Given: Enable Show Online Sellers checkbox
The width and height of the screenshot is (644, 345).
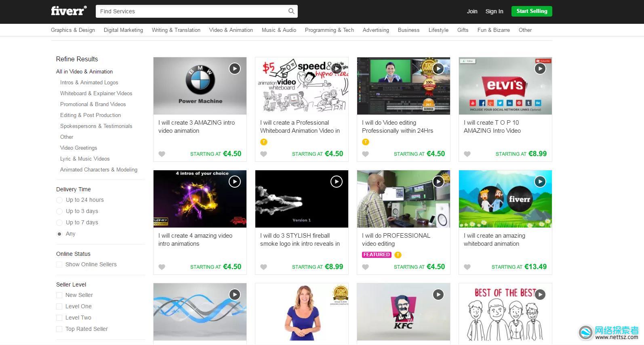Looking at the screenshot, I should pos(59,265).
